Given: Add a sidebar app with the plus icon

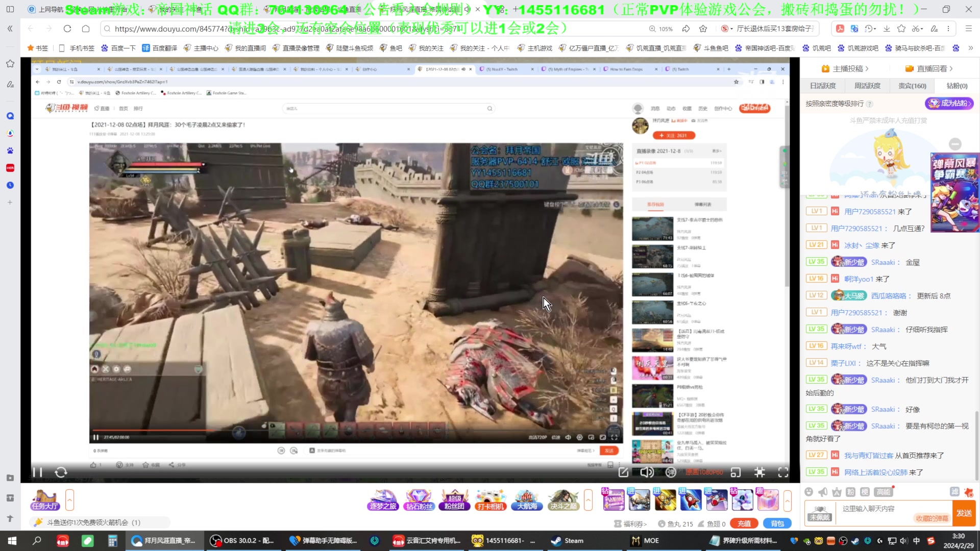Looking at the screenshot, I should pos(10,203).
